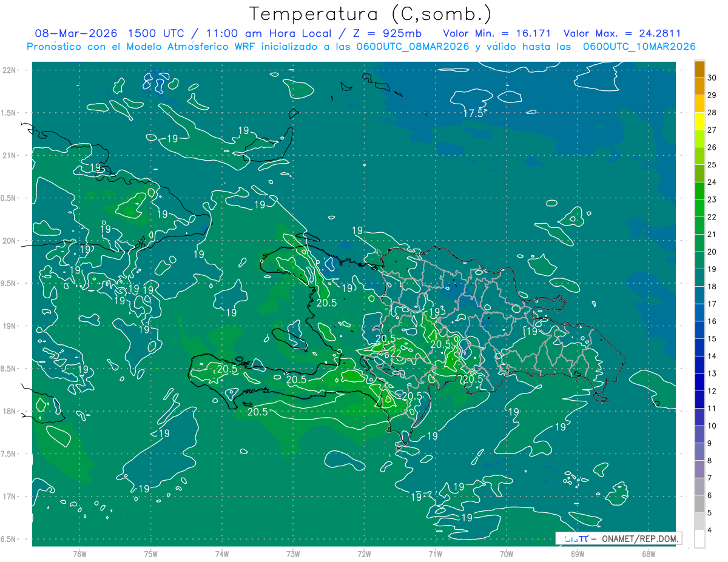This screenshot has width=728, height=562.
Task: Click the 22N latitude axis label
Action: click(9, 70)
